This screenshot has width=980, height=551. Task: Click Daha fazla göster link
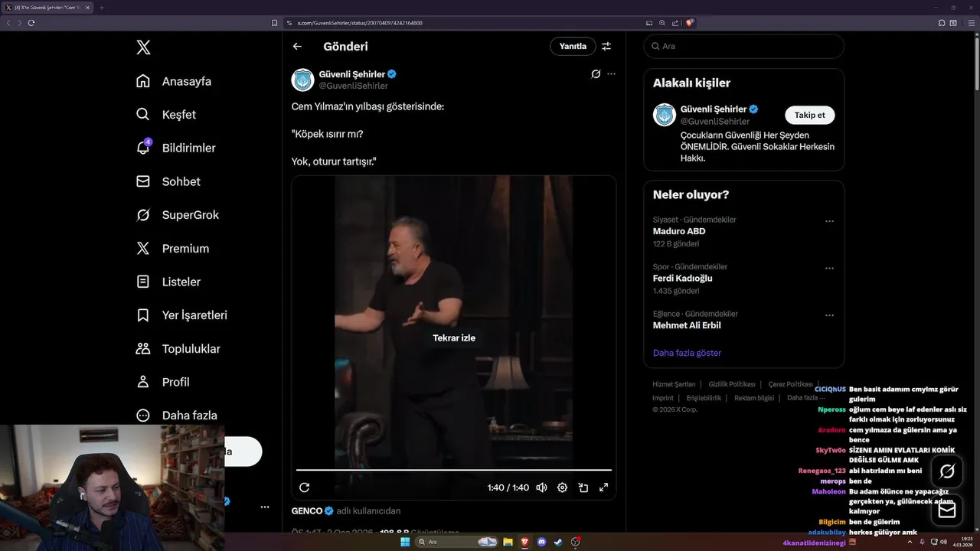687,353
